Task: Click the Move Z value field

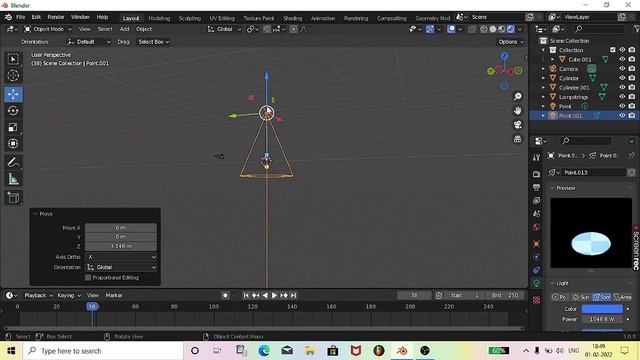Action: (121, 246)
